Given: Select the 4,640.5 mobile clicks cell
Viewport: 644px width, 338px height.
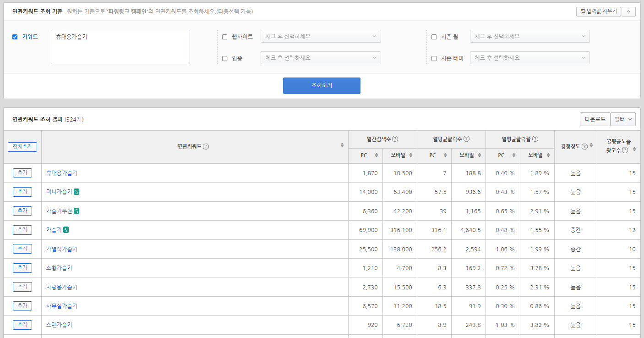Looking at the screenshot, I should tap(469, 230).
